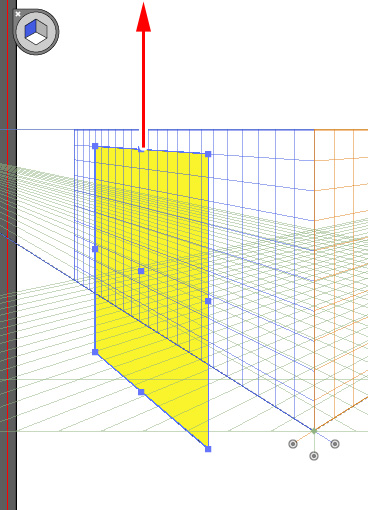Viewport: 368px width, 510px height.
Task: Click the orange right perspective grid plane
Action: coord(341,280)
